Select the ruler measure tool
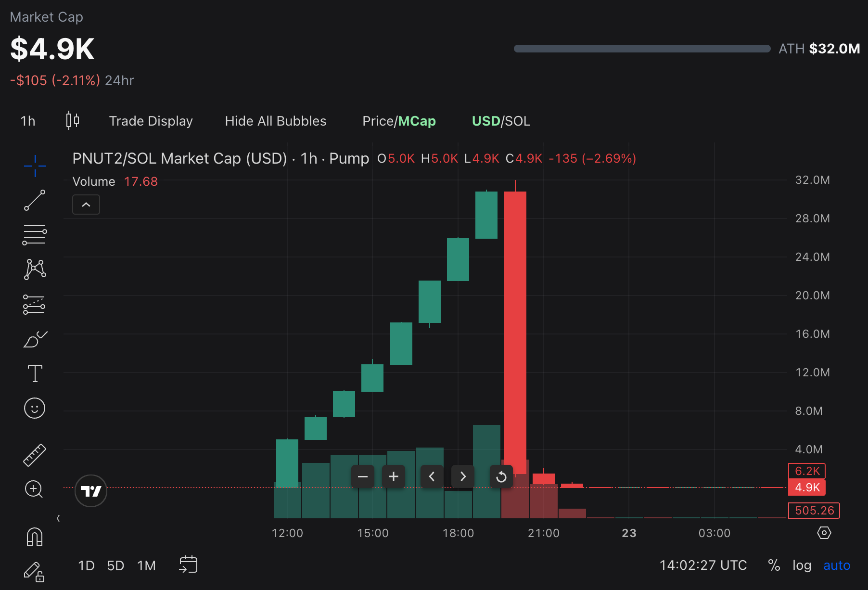868x590 pixels. [35, 455]
